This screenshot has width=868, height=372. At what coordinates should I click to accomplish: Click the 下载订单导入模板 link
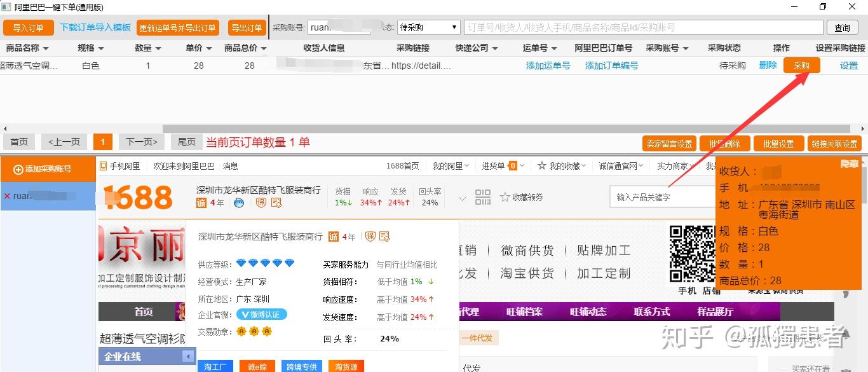tap(95, 27)
